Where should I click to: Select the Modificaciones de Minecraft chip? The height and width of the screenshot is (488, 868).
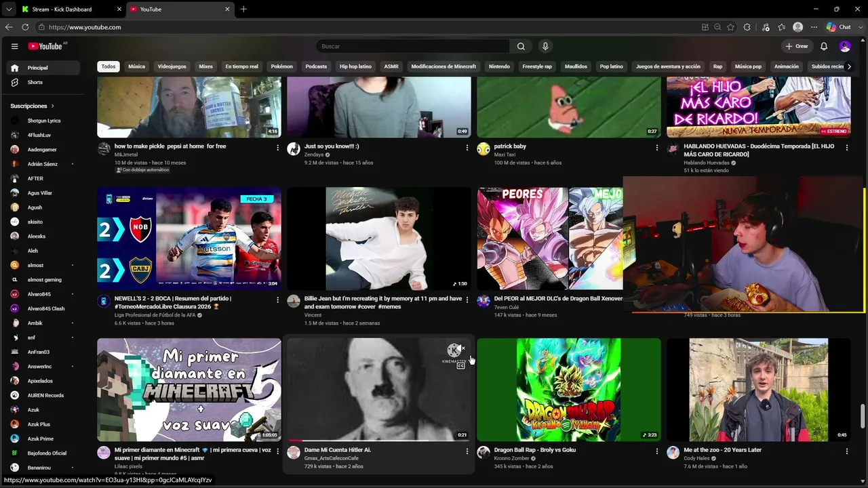coord(443,66)
